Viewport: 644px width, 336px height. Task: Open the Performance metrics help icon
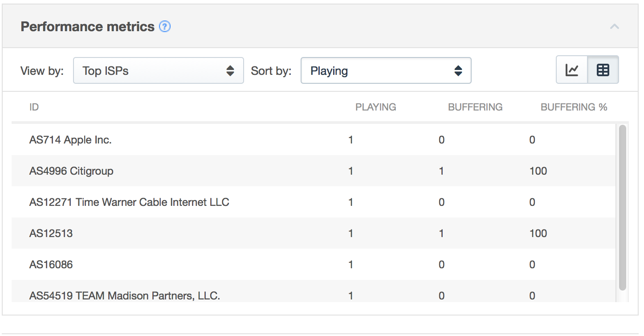(165, 27)
